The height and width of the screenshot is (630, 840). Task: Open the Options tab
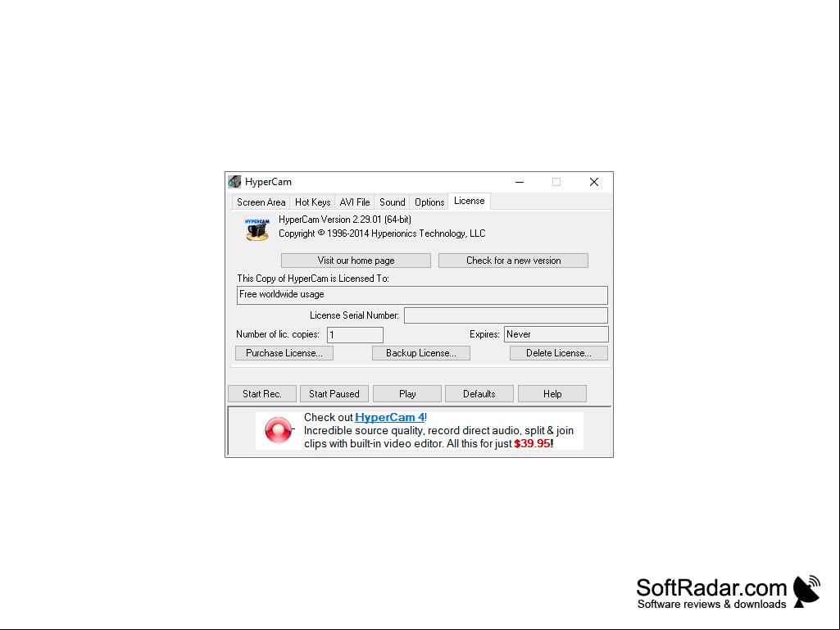[429, 202]
